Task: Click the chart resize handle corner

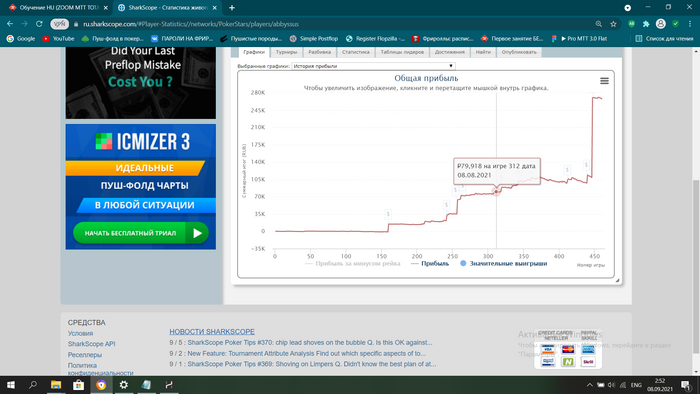Action: coord(617,280)
